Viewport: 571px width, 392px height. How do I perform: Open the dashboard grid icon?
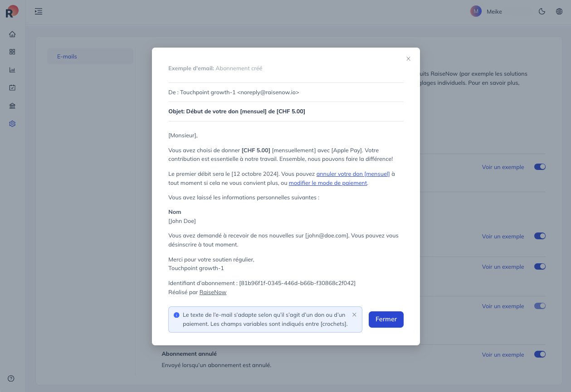click(x=12, y=52)
